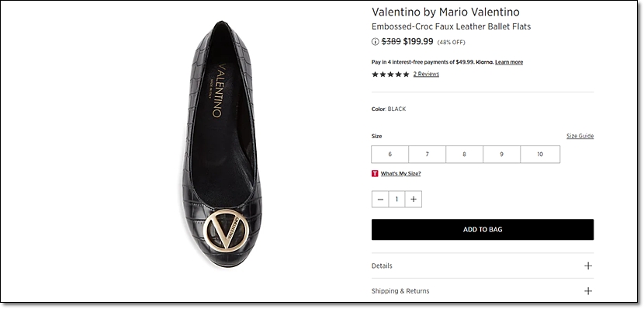This screenshot has width=644, height=309.
Task: Select size 7
Action: click(428, 154)
